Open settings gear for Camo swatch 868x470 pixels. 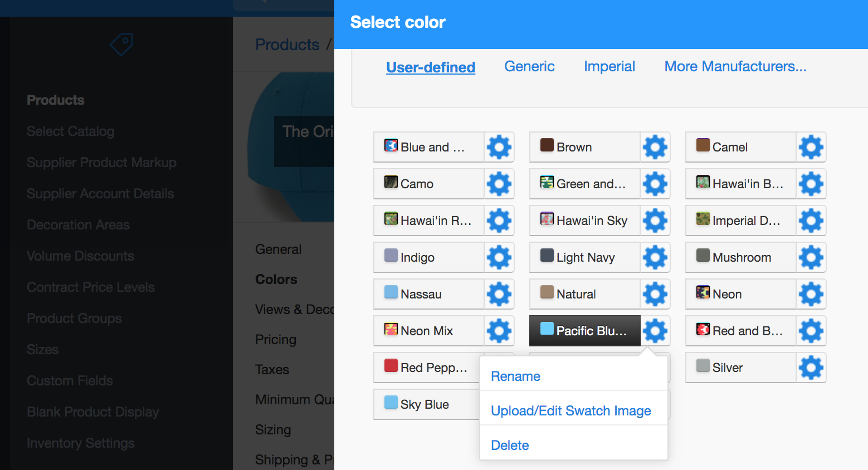pos(499,184)
